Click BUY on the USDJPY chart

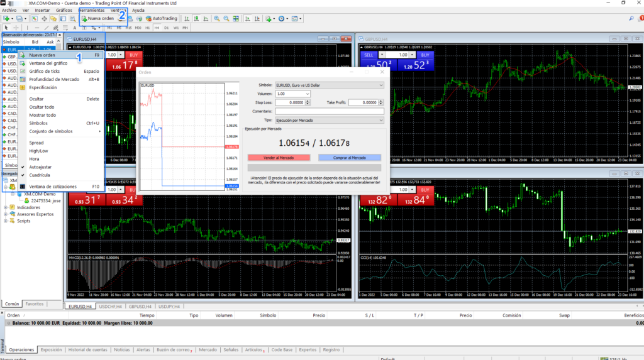tap(425, 190)
